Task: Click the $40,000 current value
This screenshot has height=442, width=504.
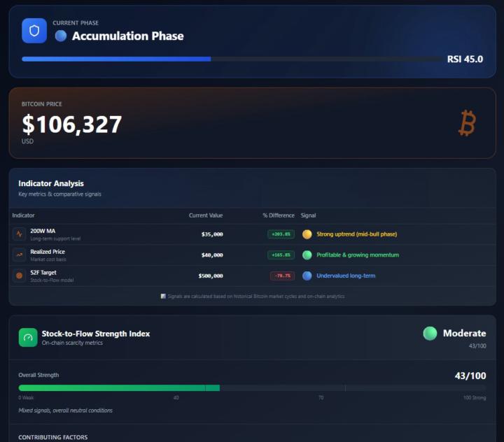Action: [x=212, y=255]
